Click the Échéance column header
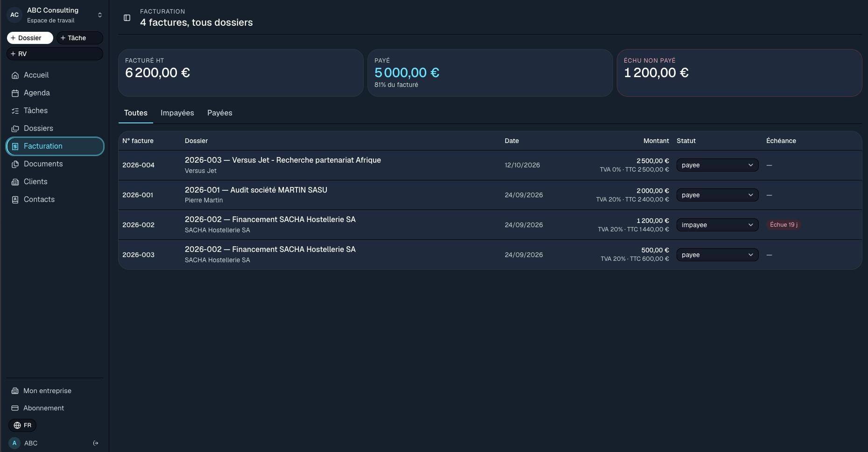The width and height of the screenshot is (868, 452). [781, 141]
